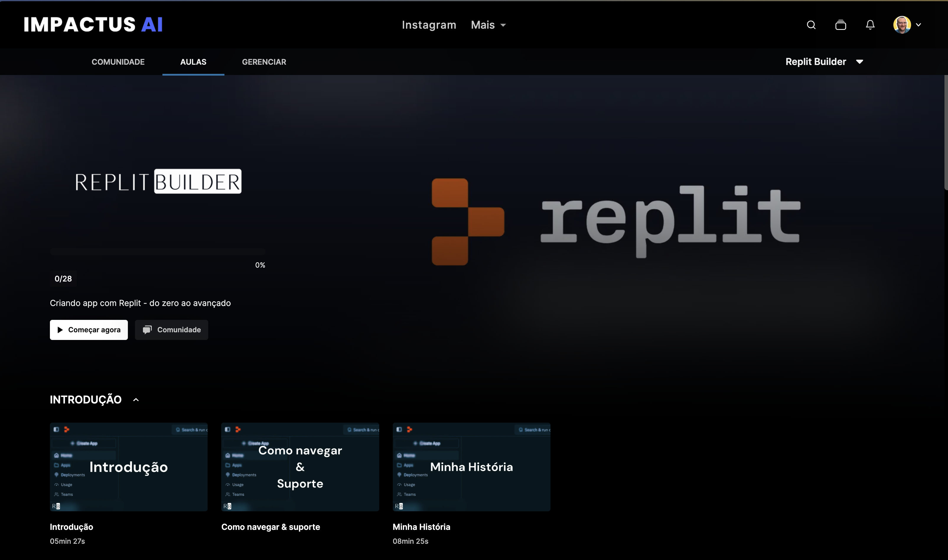Open the Instagram link
This screenshot has width=948, height=560.
429,25
